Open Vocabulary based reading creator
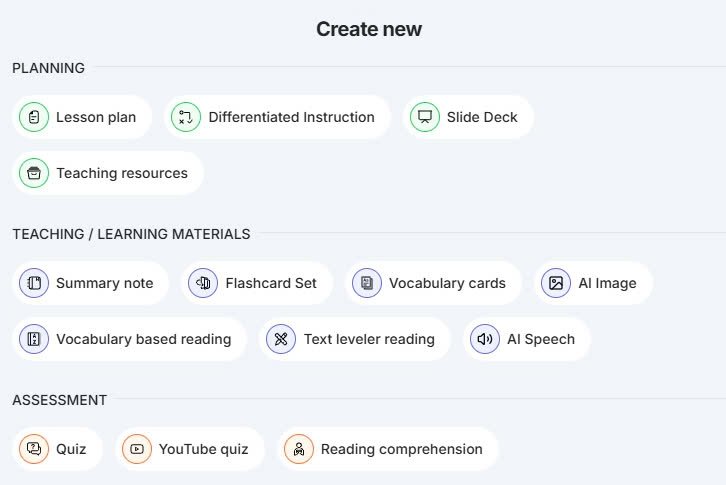 tap(129, 339)
